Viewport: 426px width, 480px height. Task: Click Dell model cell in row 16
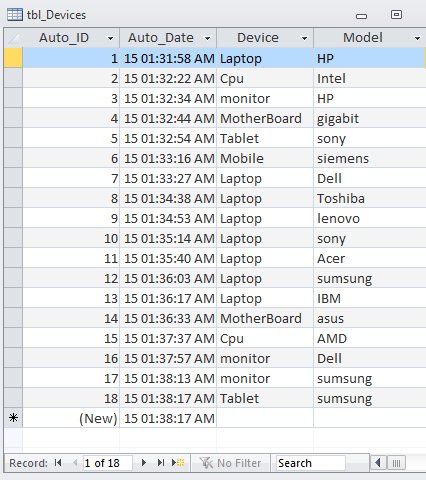pos(370,358)
